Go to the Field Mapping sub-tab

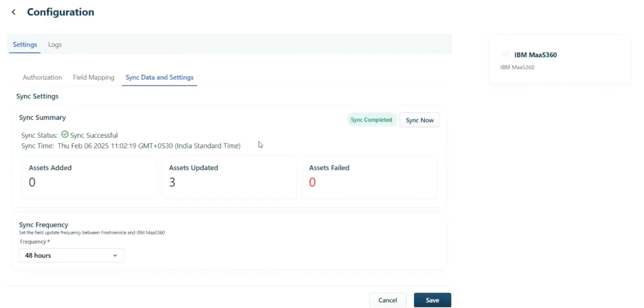94,77
